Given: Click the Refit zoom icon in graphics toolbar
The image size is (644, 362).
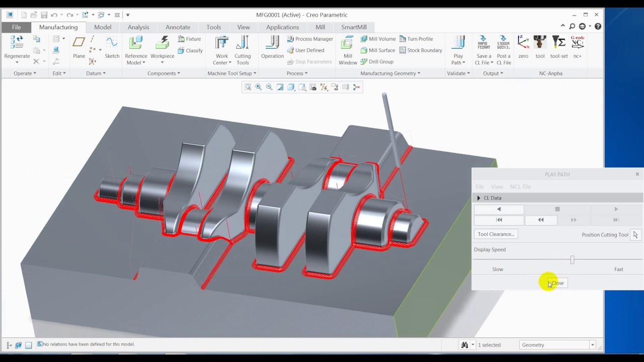Looking at the screenshot, I should (x=248, y=87).
